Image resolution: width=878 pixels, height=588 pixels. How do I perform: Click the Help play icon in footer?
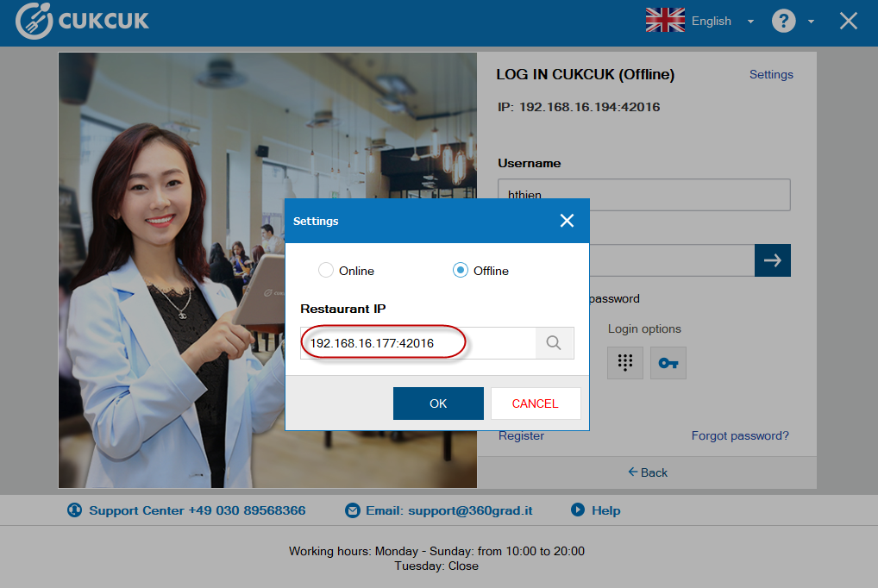pyautogui.click(x=578, y=510)
